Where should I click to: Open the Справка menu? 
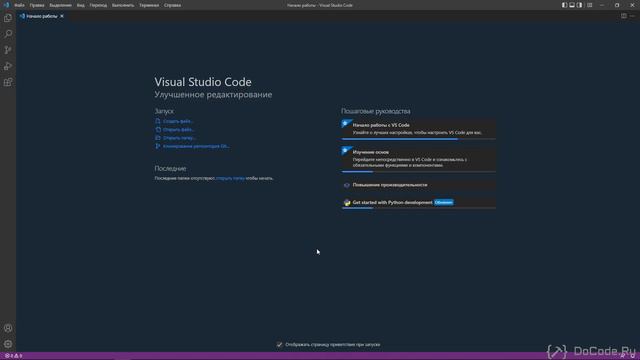tap(173, 5)
